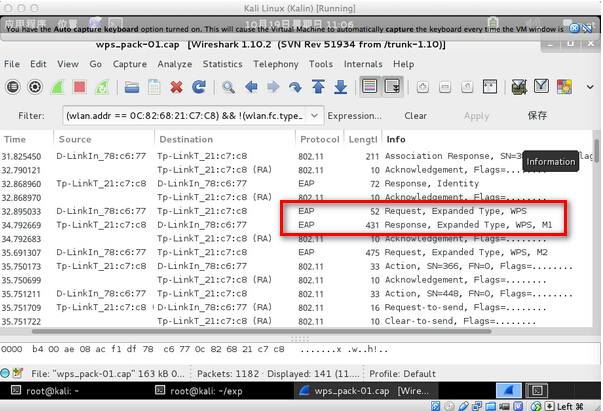Zoom out the packet text
Screen dimensions: 603x411
coord(445,87)
